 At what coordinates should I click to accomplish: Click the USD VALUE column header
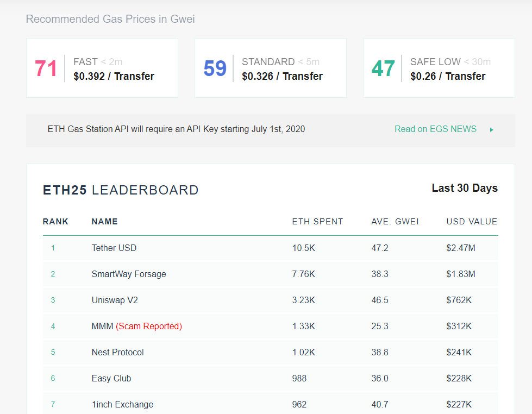pyautogui.click(x=472, y=222)
